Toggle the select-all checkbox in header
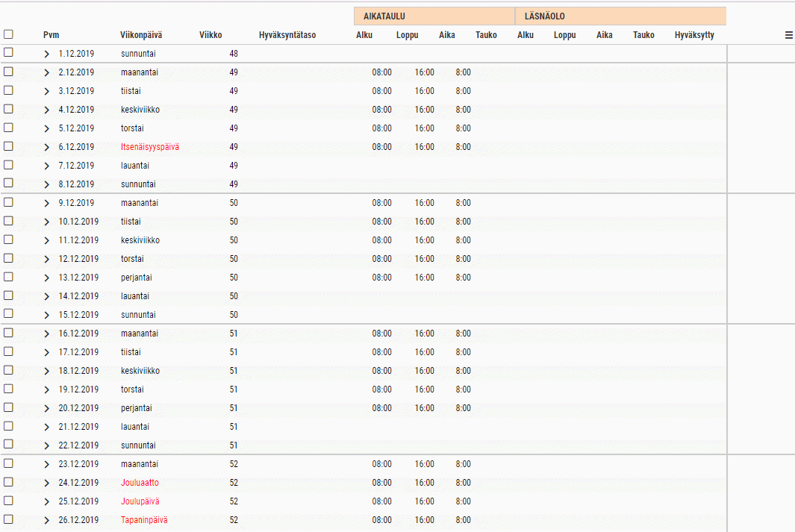 [x=9, y=34]
